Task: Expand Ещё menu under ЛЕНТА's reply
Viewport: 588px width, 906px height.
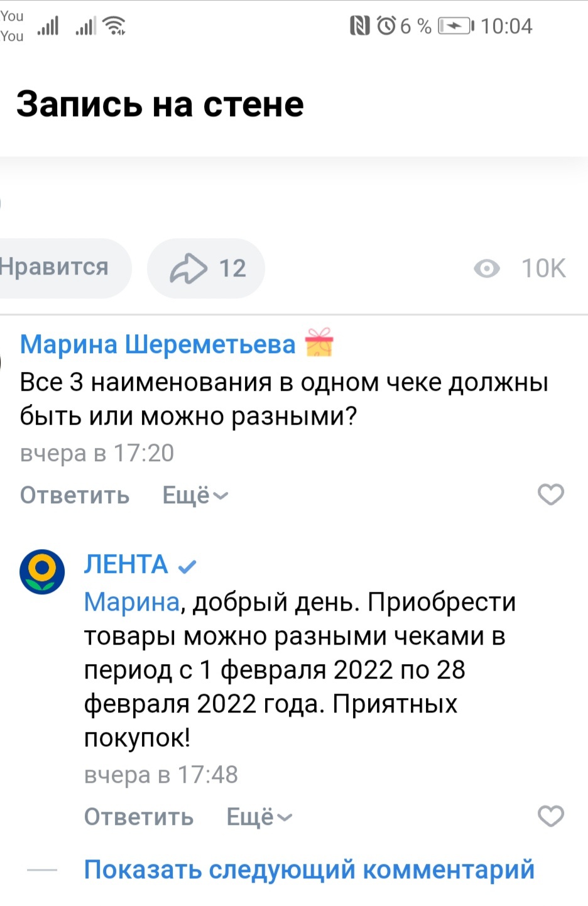Action: [x=259, y=817]
